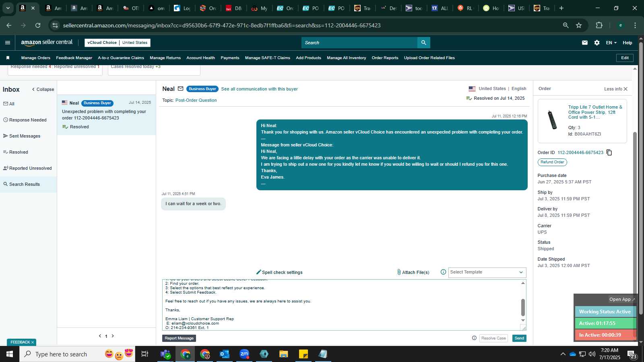Image resolution: width=644 pixels, height=362 pixels.
Task: Open Manage All Inventory
Action: pyautogui.click(x=346, y=58)
